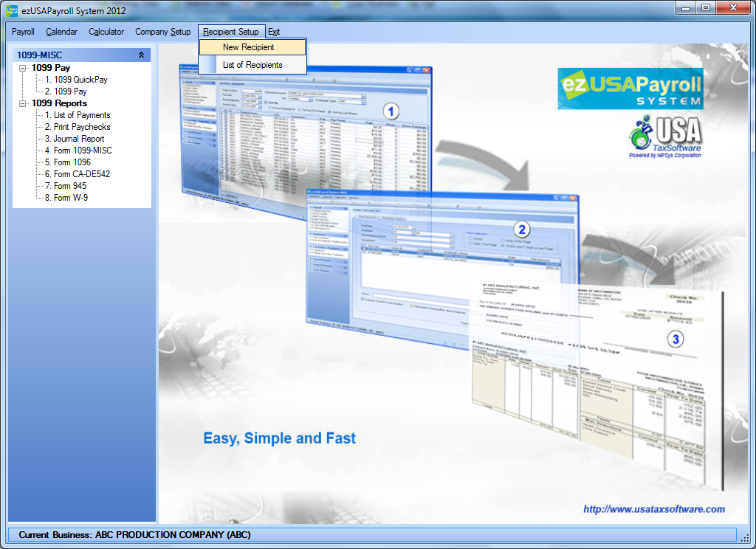Open the Payroll menu
Screen dimensions: 756x549
23,32
